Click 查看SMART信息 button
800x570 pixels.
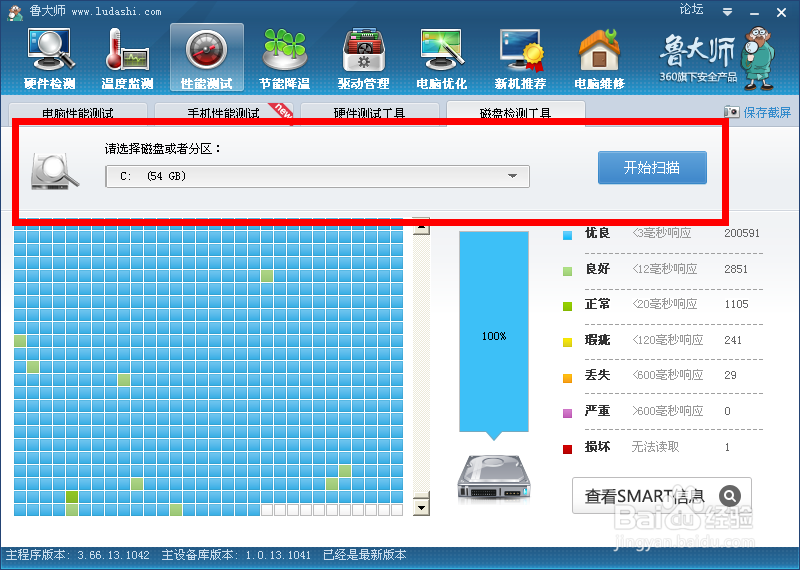coord(662,495)
